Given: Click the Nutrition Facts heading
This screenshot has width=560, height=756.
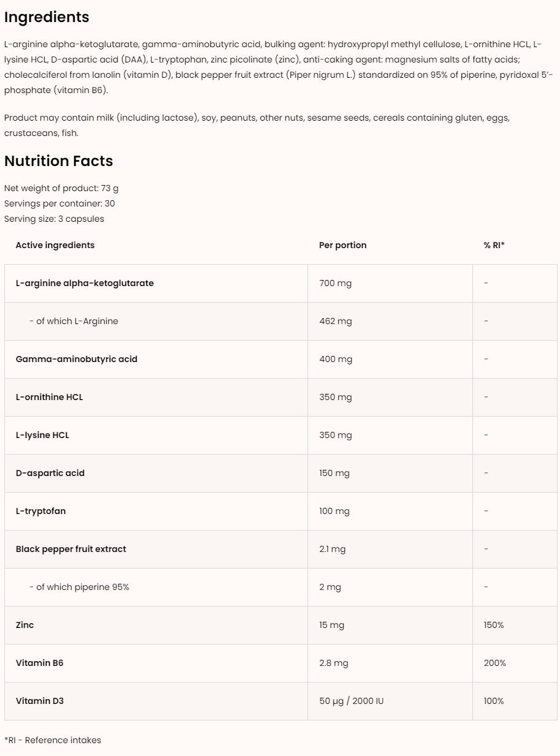Looking at the screenshot, I should [x=58, y=161].
